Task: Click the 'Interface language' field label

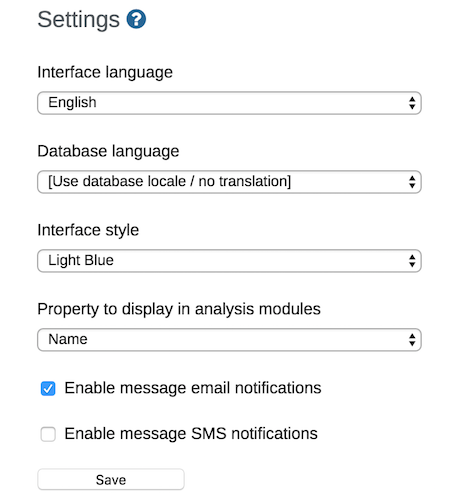Action: (x=105, y=72)
